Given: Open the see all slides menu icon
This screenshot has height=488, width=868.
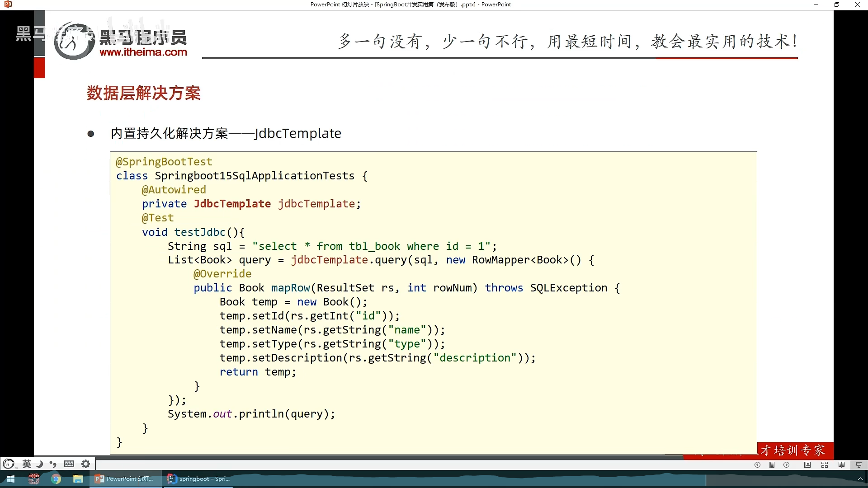Looking at the screenshot, I should (772, 465).
